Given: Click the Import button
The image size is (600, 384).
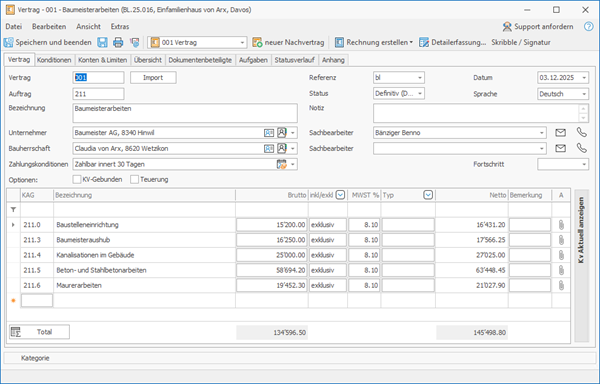Looking at the screenshot, I should click(153, 78).
